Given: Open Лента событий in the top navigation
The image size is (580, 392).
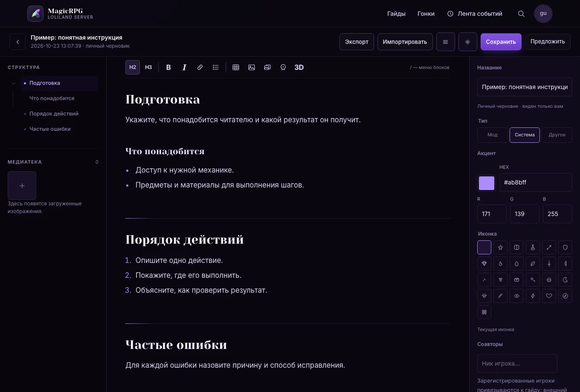Looking at the screenshot, I should tap(475, 14).
